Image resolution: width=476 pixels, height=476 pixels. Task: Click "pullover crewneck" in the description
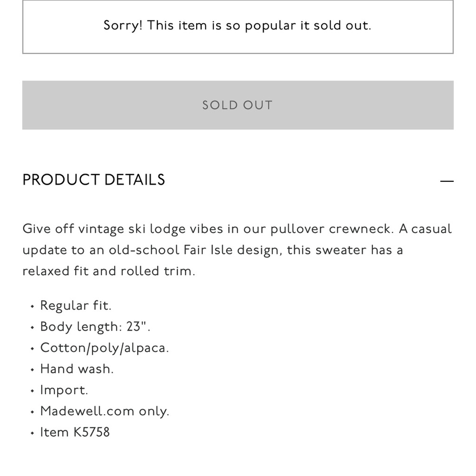(x=332, y=229)
